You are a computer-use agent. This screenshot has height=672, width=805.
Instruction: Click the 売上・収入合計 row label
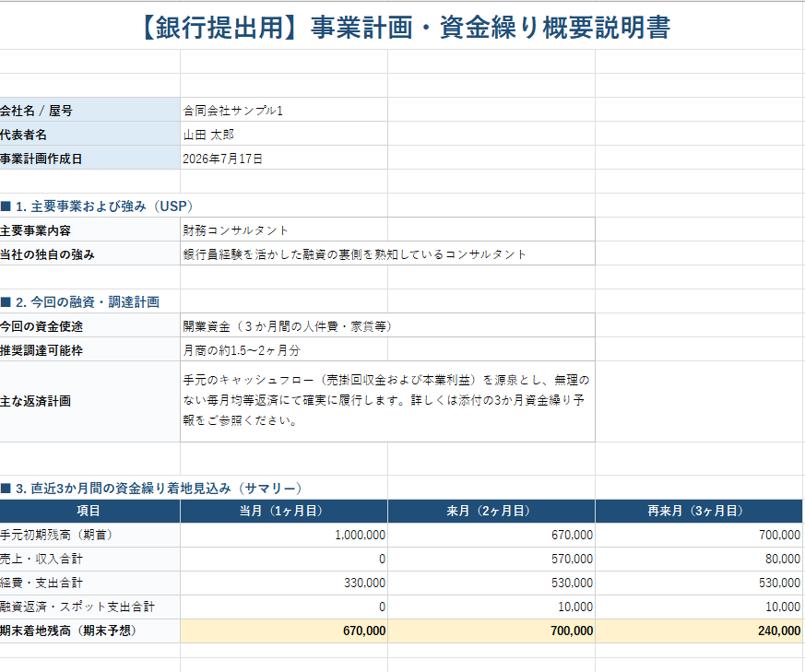coord(89,559)
